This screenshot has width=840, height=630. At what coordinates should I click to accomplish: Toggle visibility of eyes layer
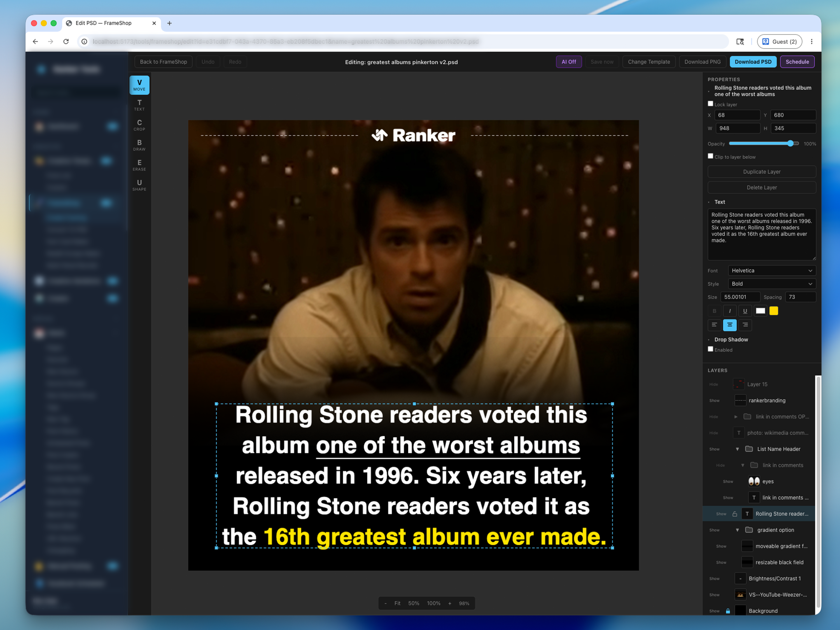[728, 482]
